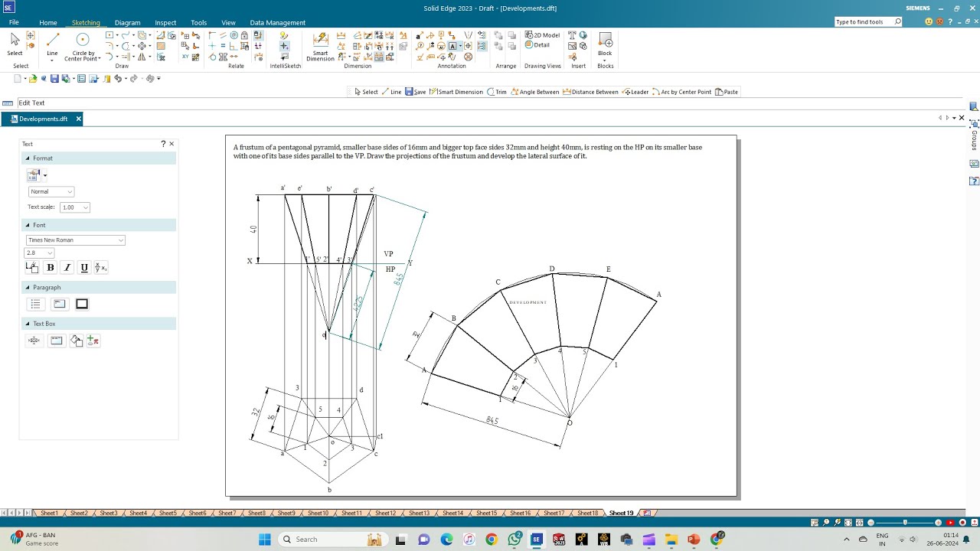
Task: Close the Developments.dft document tab
Action: 78,119
